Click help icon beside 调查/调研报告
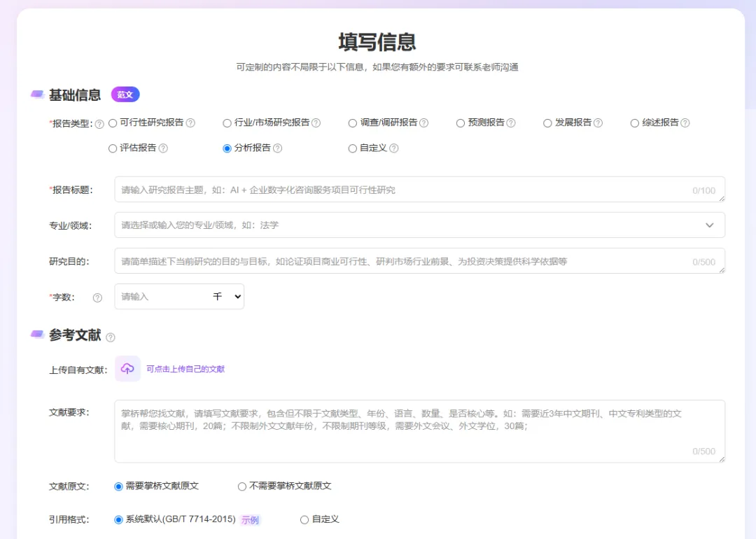 pyautogui.click(x=423, y=123)
